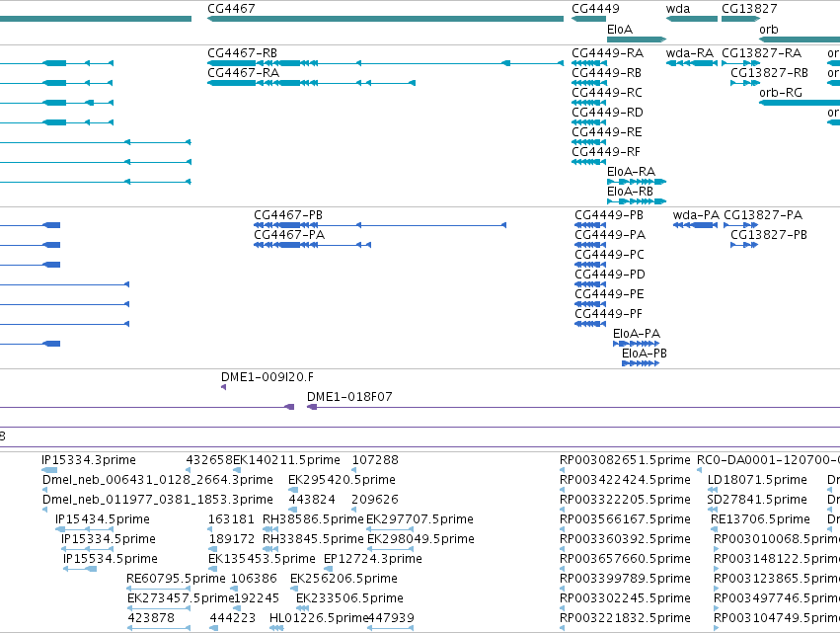Select the EloA gene bar
The image size is (840, 633).
tap(637, 40)
